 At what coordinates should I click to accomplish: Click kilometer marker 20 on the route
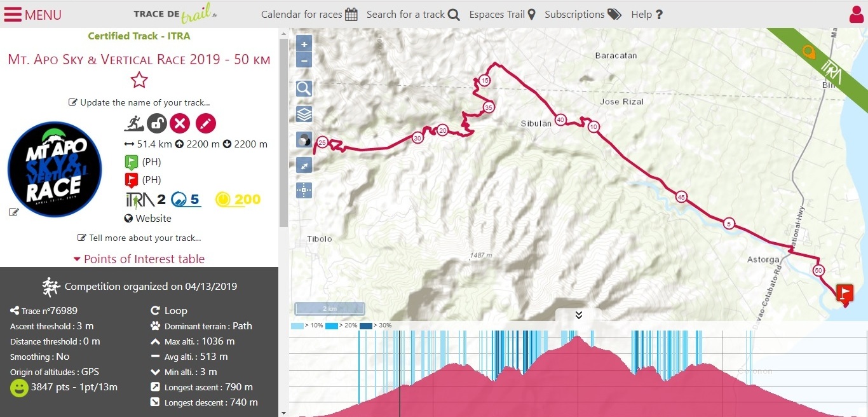[x=443, y=130]
